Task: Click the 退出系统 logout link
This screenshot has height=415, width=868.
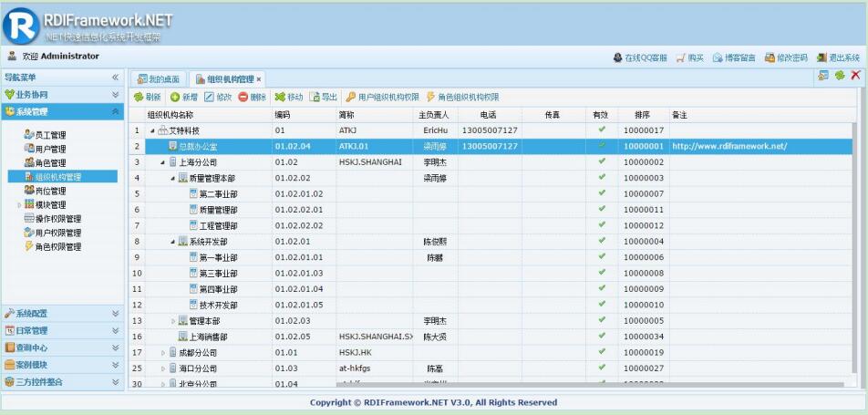Action: (838, 57)
